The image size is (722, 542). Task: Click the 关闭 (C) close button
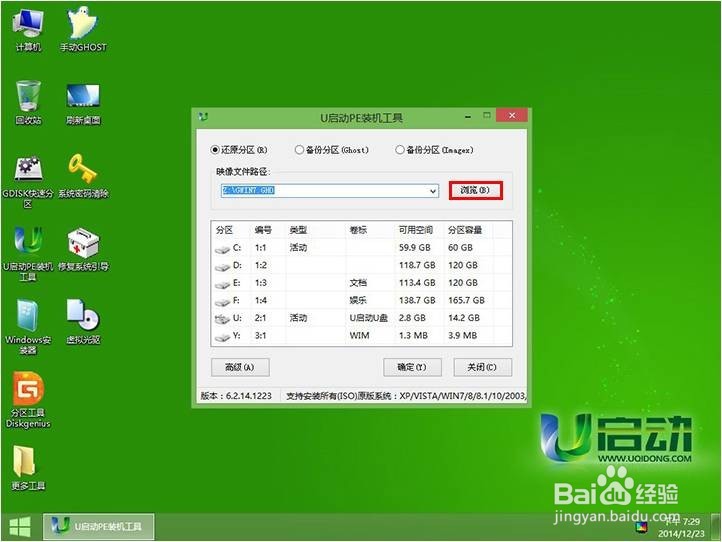(482, 367)
